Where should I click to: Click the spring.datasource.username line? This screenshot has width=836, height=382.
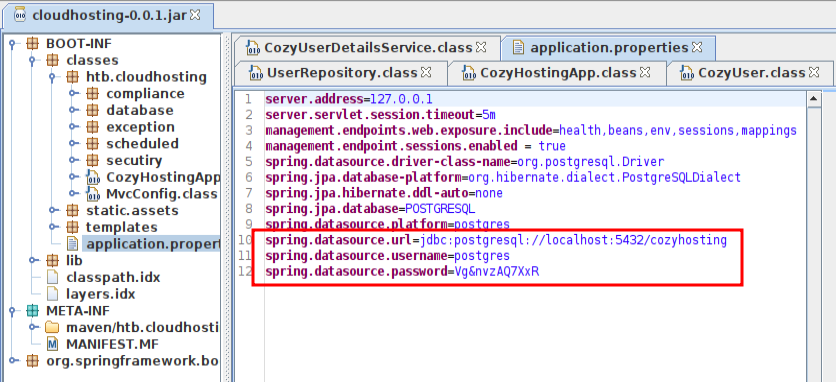(388, 256)
